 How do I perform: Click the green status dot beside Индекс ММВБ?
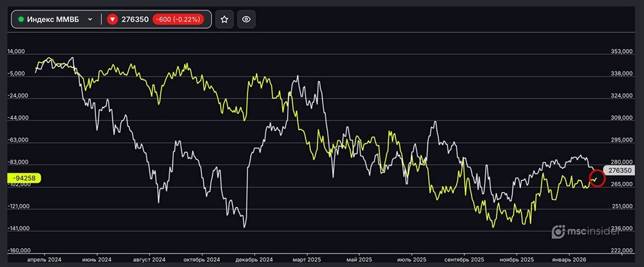point(21,19)
